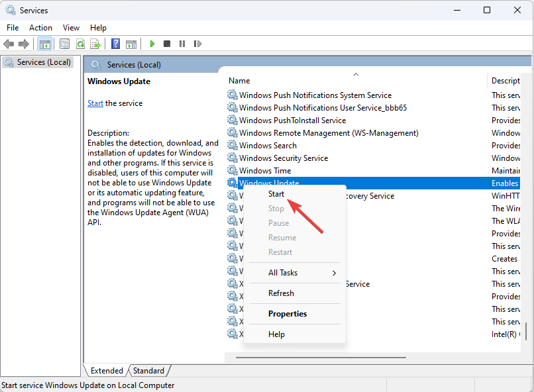Click gear icon beside Windows Search
534x392 pixels.
coord(233,145)
